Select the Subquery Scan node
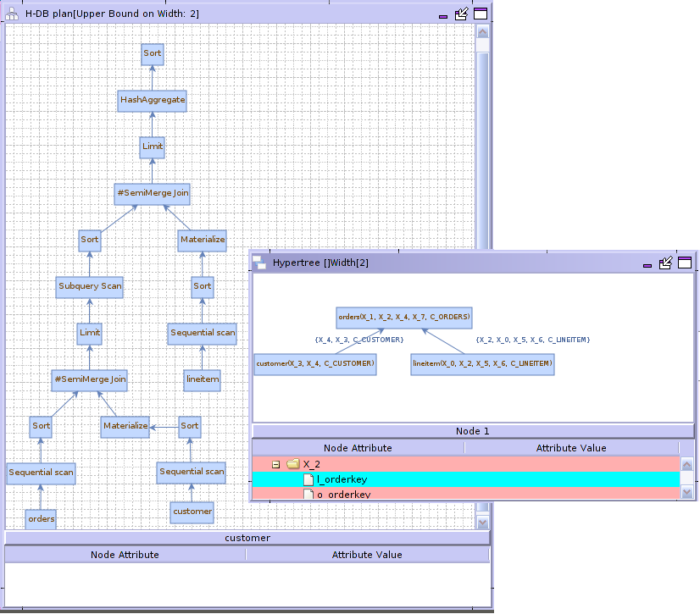700x614 pixels. [90, 286]
